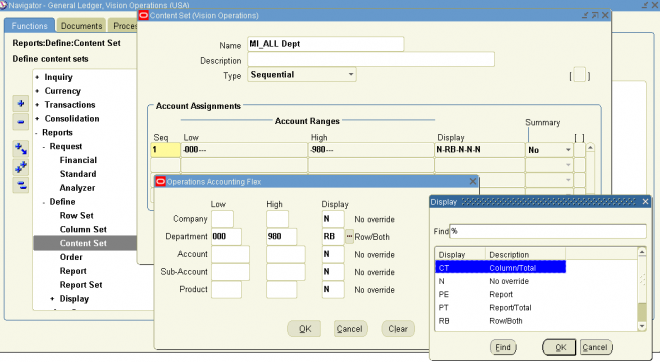660x362 pixels.
Task: Click the Oracle icon in Content Set title bar
Action: tap(144, 16)
